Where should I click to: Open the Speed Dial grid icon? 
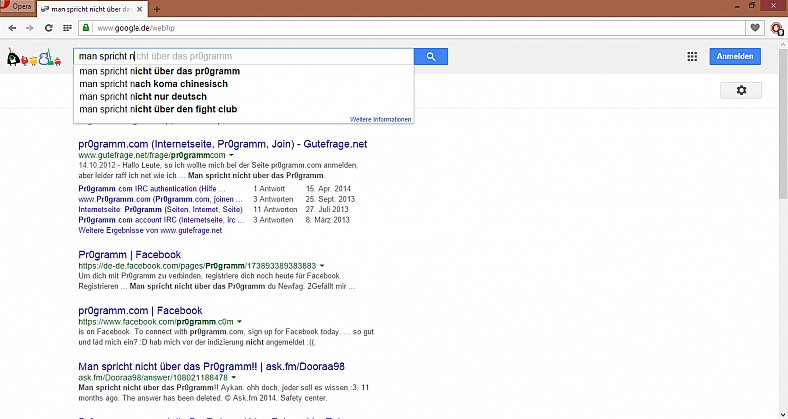(x=67, y=28)
